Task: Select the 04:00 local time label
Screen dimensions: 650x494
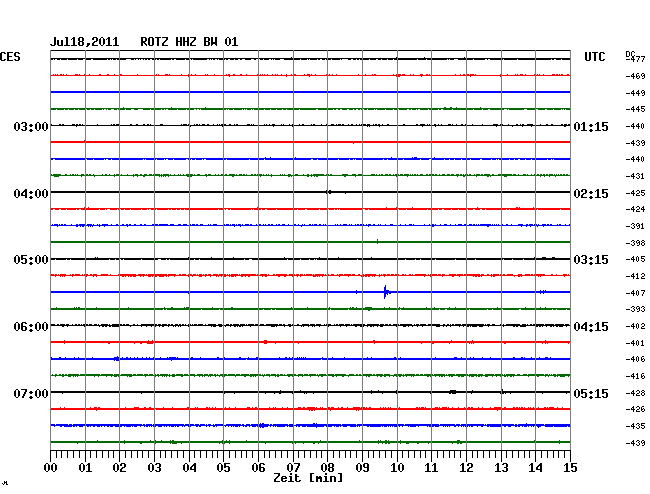Action: (31, 194)
